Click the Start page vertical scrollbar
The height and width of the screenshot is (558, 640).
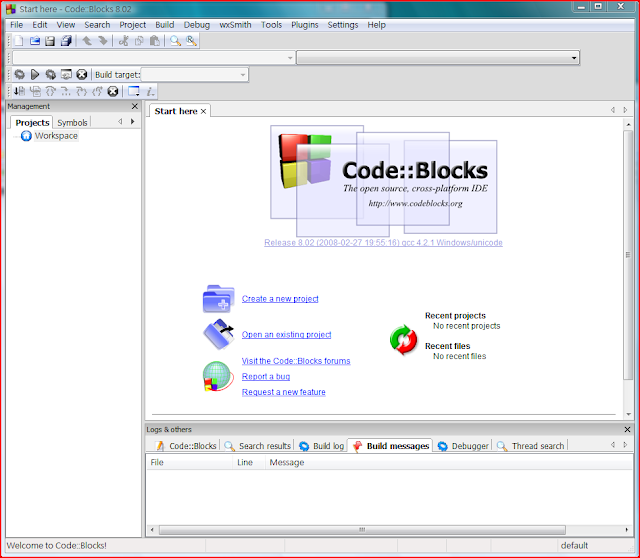628,255
